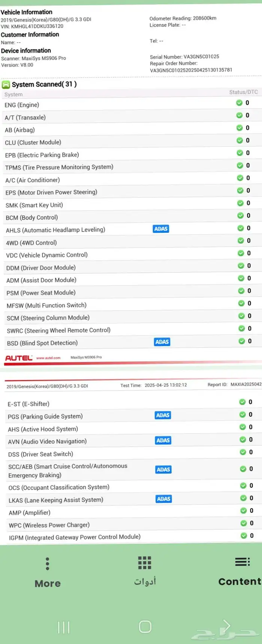Open the أدوات grid icon
Image resolution: width=262 pixels, height=644 pixels.
pos(145,563)
